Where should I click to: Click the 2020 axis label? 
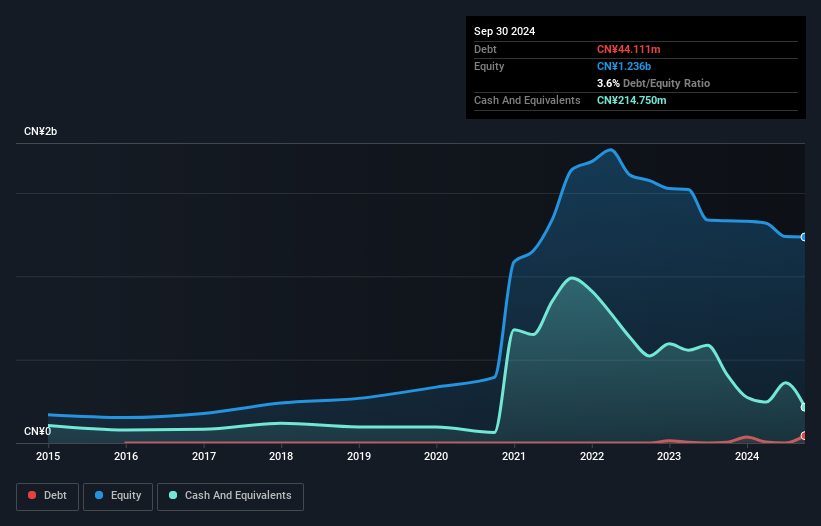436,456
